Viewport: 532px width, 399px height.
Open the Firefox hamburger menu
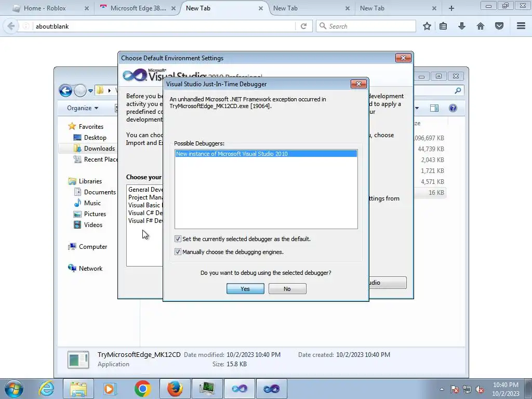tap(521, 26)
